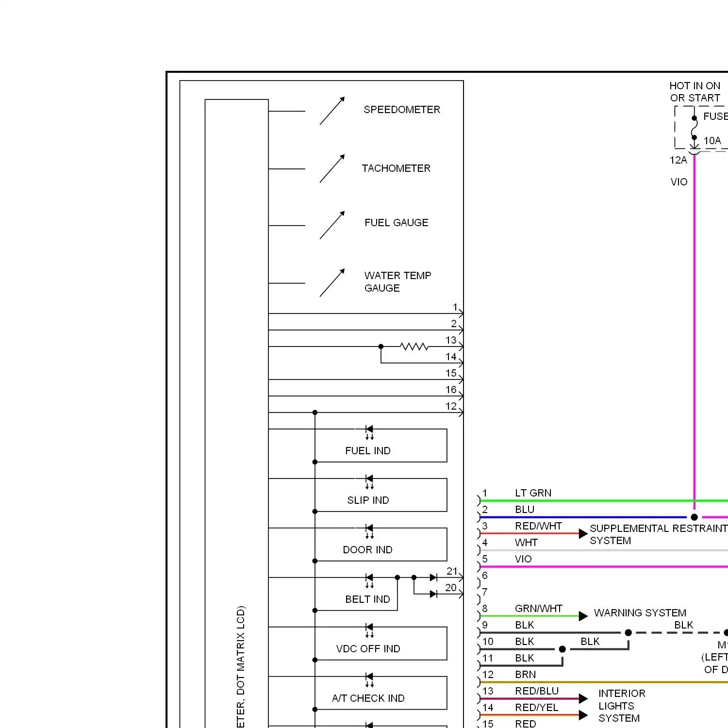Click the BLU wire label at pin 2
Screen dimensions: 728x728
[525, 510]
